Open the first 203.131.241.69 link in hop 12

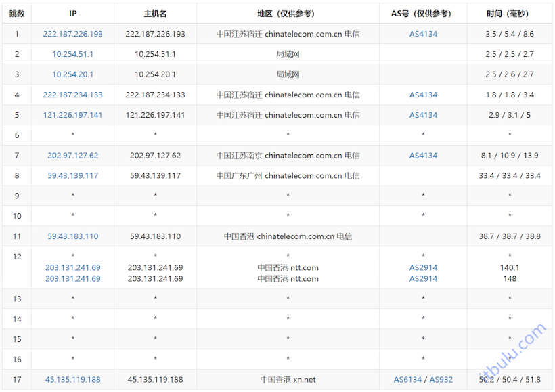72,267
